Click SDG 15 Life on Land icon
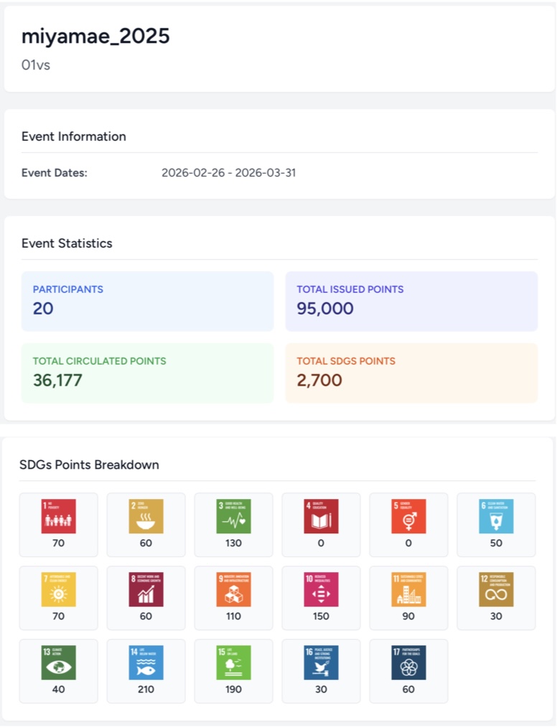560x728 pixels. pos(234,663)
